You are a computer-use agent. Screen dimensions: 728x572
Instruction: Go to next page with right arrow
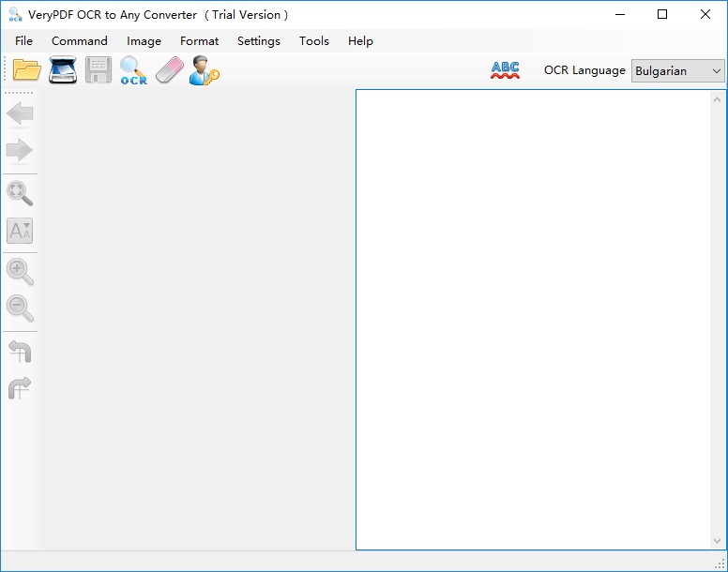[20, 150]
